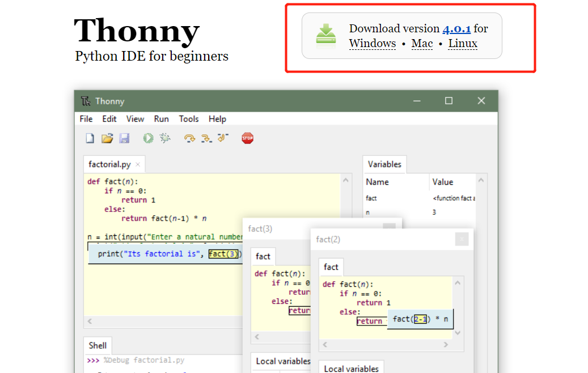The image size is (588, 373).
Task: Click the New file toolbar icon
Action: click(90, 138)
